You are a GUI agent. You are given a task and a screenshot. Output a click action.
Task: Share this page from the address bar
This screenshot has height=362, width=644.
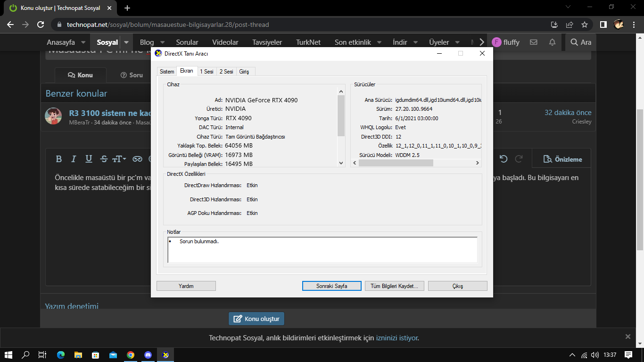pos(570,25)
